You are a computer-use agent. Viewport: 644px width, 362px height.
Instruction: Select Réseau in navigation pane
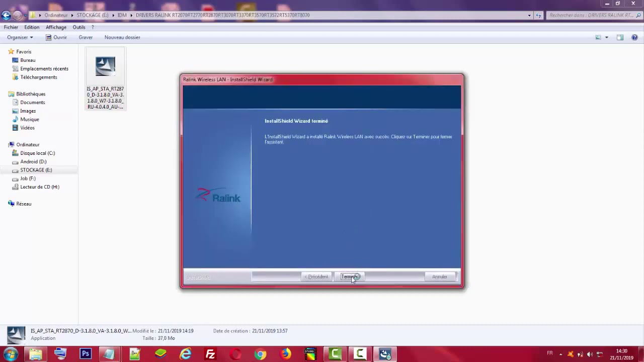point(24,204)
